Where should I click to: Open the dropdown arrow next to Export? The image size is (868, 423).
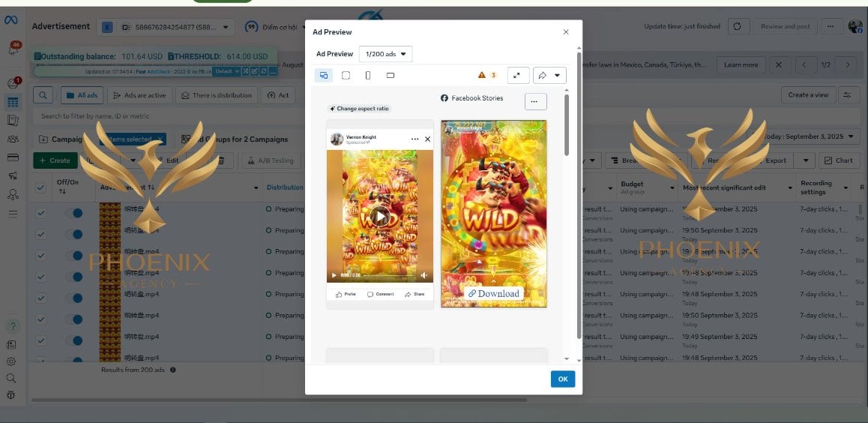806,160
